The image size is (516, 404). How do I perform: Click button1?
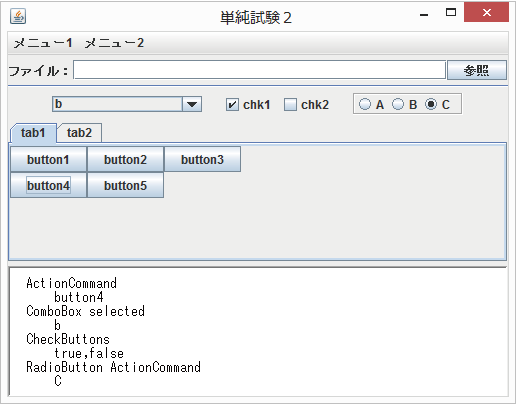pos(48,159)
